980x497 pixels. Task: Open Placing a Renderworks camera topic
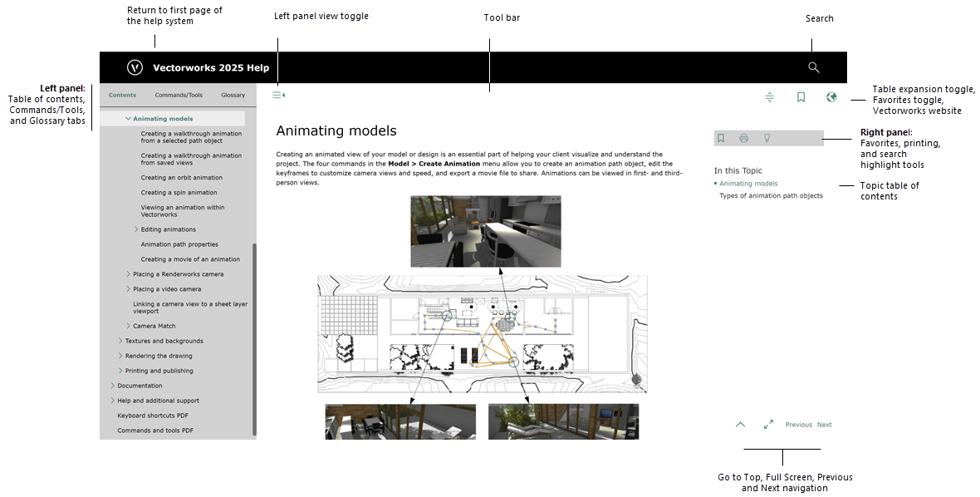178,273
